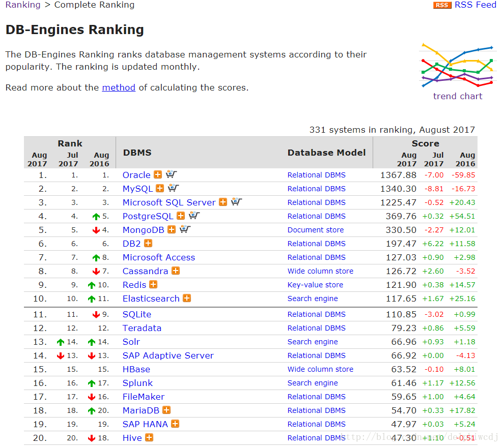This screenshot has height=447, width=504.
Task: Open the trend chart thumbnail
Action: [x=458, y=65]
